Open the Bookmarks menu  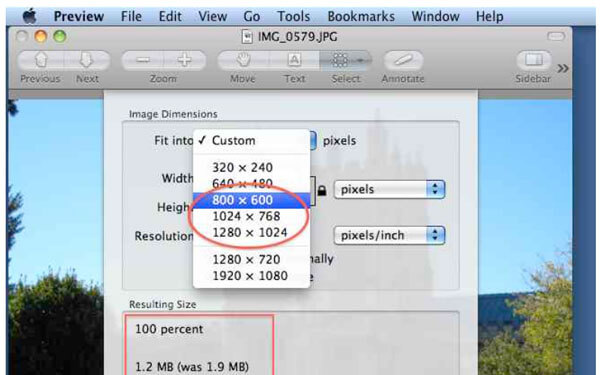pos(361,16)
